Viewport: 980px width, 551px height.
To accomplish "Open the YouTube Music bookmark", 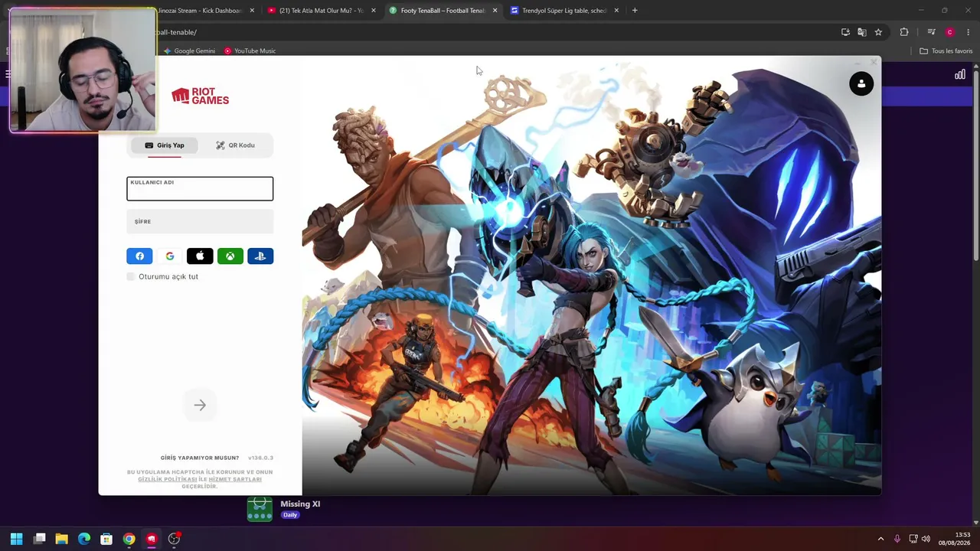I will [250, 51].
